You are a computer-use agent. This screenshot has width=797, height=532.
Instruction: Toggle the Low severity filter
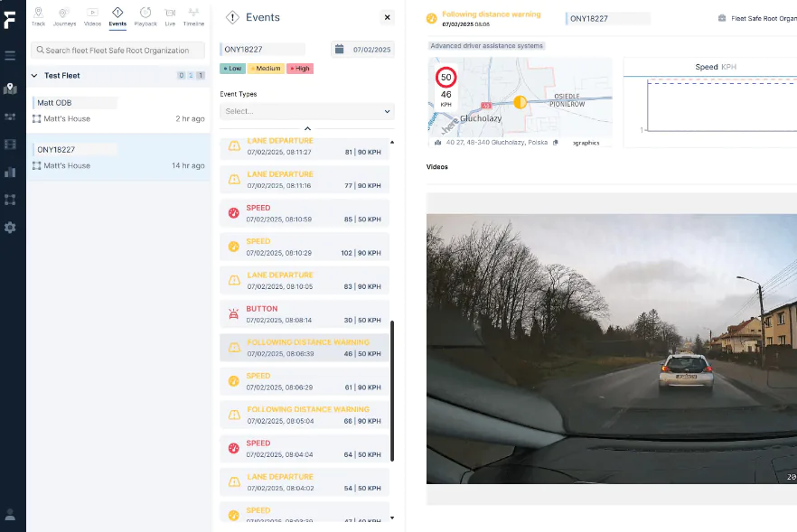click(232, 69)
